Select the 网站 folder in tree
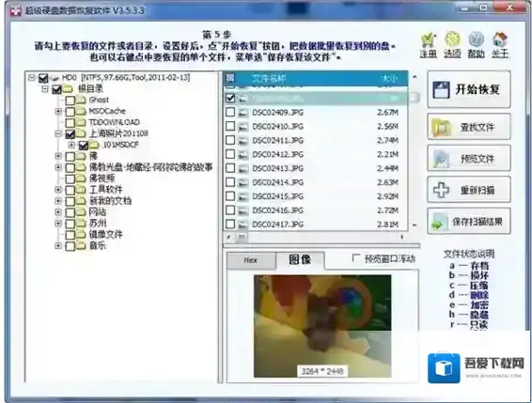 [98, 212]
